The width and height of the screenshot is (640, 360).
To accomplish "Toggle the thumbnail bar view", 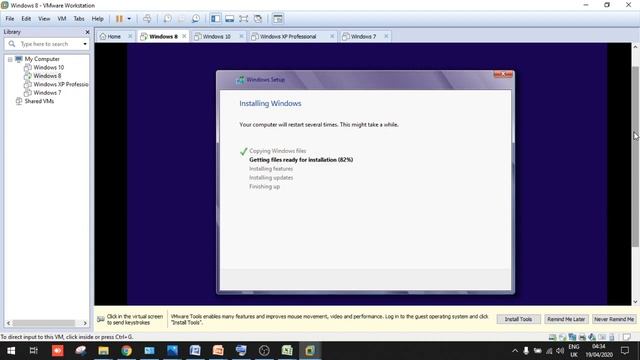I will pyautogui.click(x=229, y=19).
